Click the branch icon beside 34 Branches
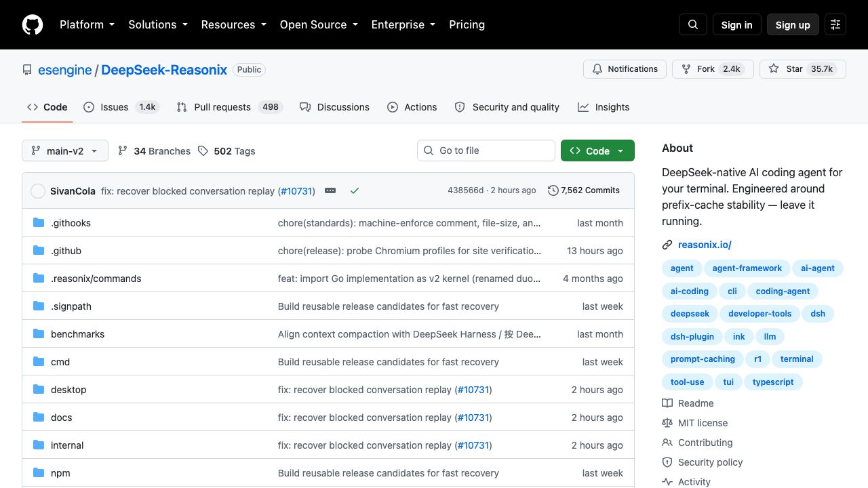Viewport: 868px width, 488px height. point(123,150)
